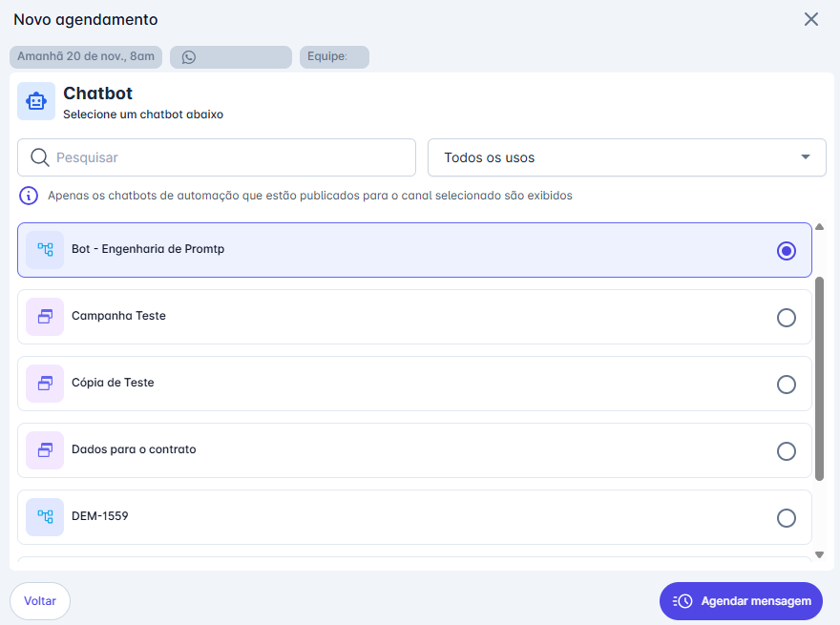Select the DEM-1559 radio button

pyautogui.click(x=787, y=517)
